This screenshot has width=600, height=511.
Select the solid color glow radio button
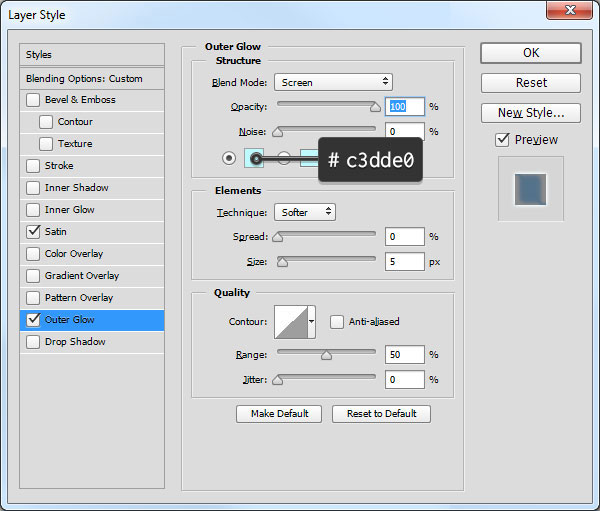(x=229, y=158)
